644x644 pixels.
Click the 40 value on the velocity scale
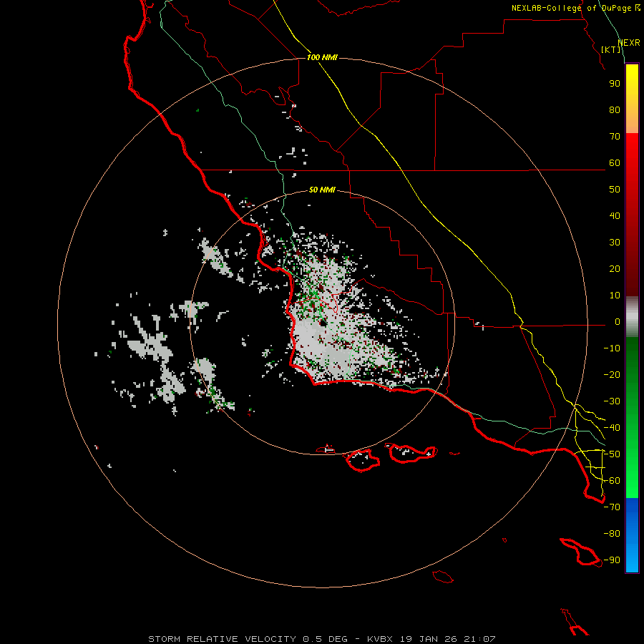click(x=615, y=216)
